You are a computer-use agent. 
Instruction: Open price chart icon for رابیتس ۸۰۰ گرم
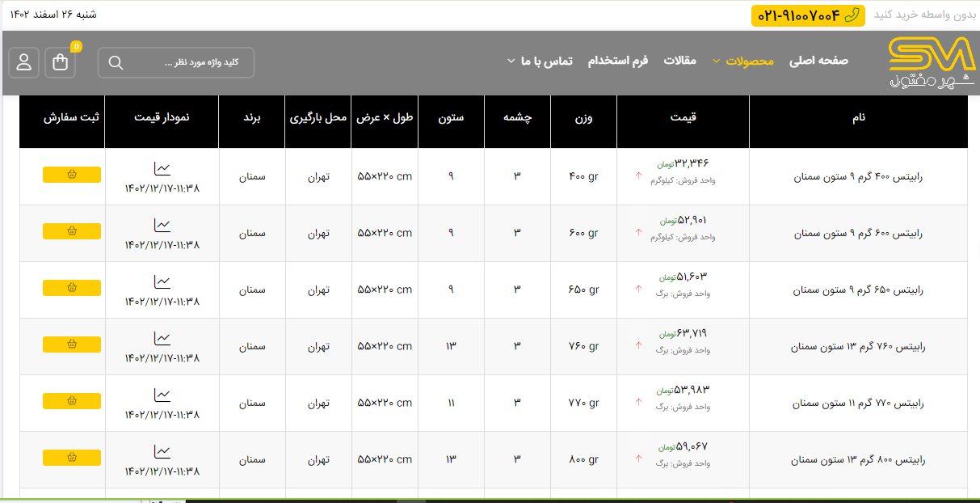tap(162, 452)
